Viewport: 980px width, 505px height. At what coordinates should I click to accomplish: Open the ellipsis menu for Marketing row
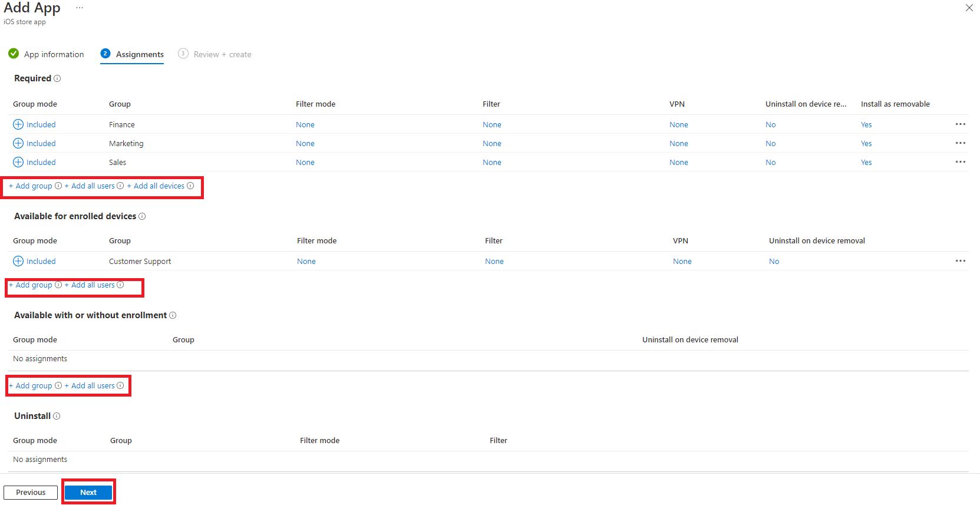coord(960,143)
